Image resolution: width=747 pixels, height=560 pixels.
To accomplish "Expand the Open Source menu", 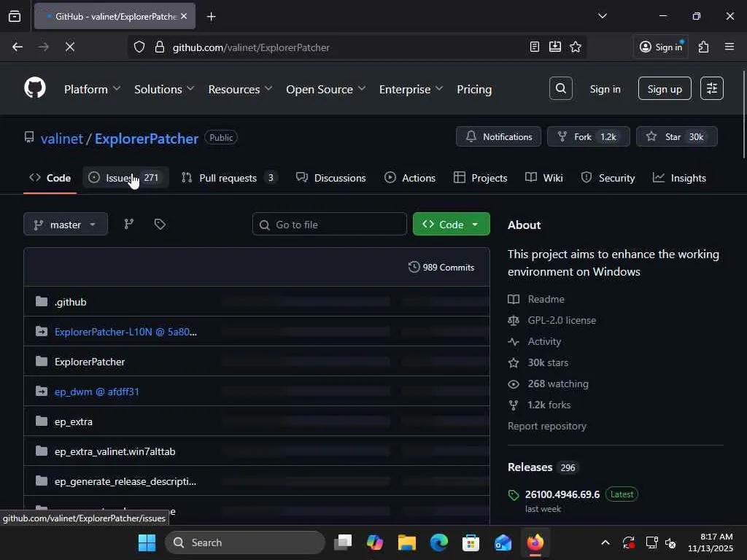I will point(325,89).
